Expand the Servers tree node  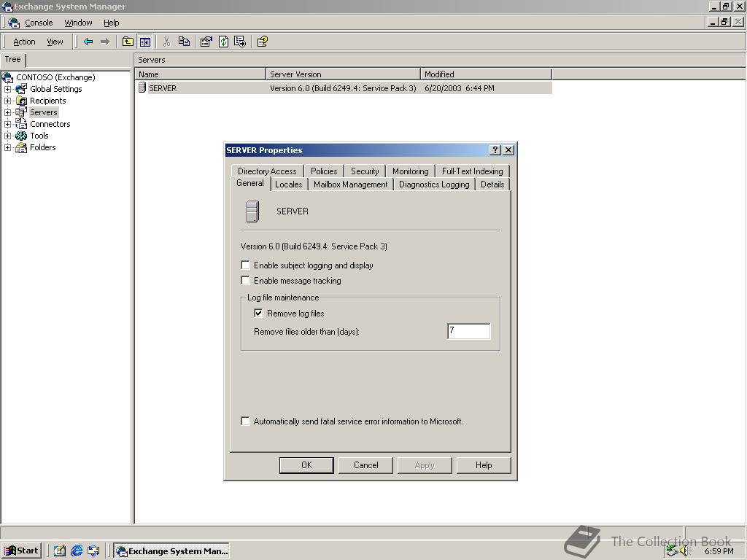(x=7, y=113)
